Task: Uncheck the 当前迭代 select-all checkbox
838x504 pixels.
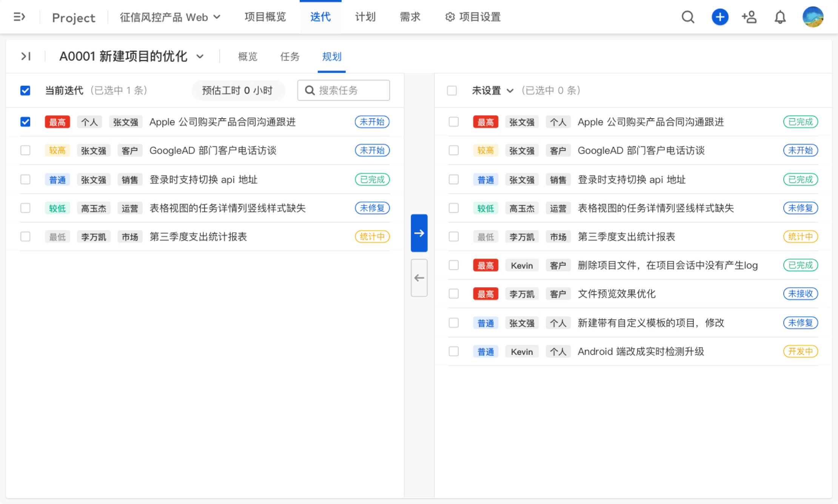Action: click(25, 91)
